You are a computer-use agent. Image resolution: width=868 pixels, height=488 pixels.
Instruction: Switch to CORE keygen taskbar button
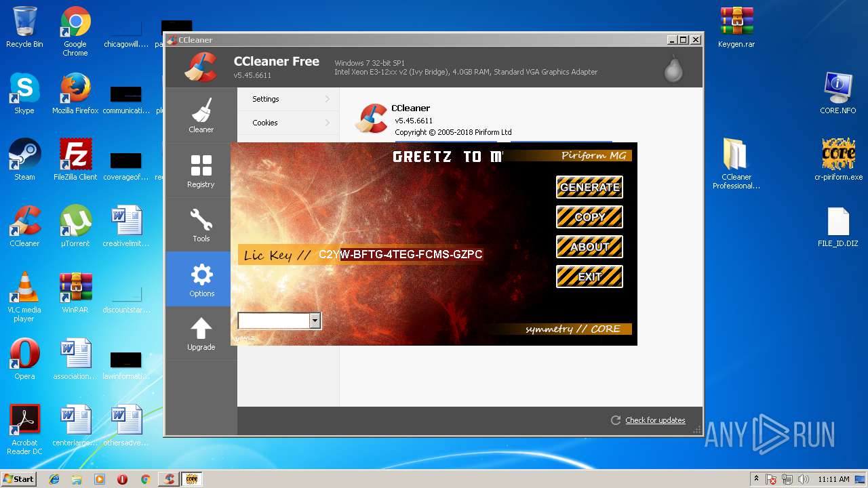coord(191,479)
